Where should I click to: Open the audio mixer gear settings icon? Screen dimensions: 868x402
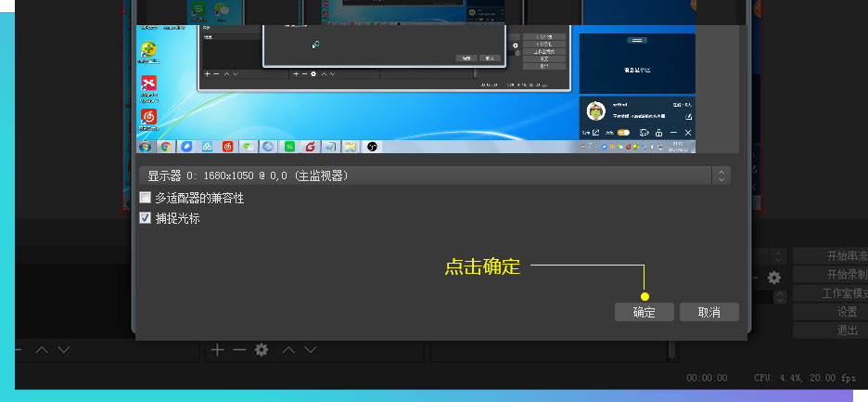click(x=774, y=277)
